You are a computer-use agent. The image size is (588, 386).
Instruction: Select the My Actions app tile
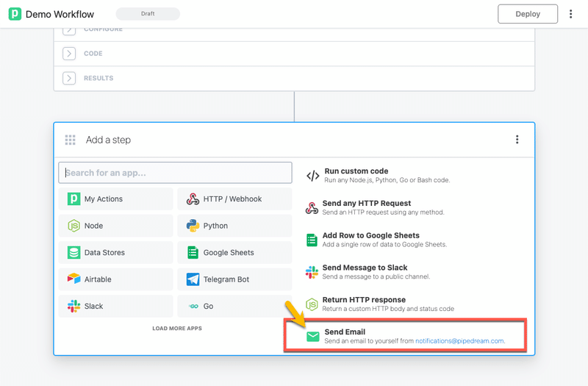[x=115, y=199]
